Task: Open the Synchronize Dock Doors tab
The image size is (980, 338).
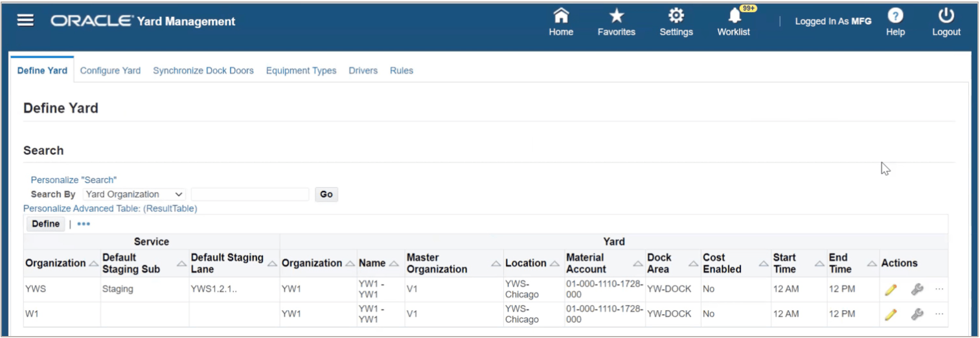Action: point(203,71)
